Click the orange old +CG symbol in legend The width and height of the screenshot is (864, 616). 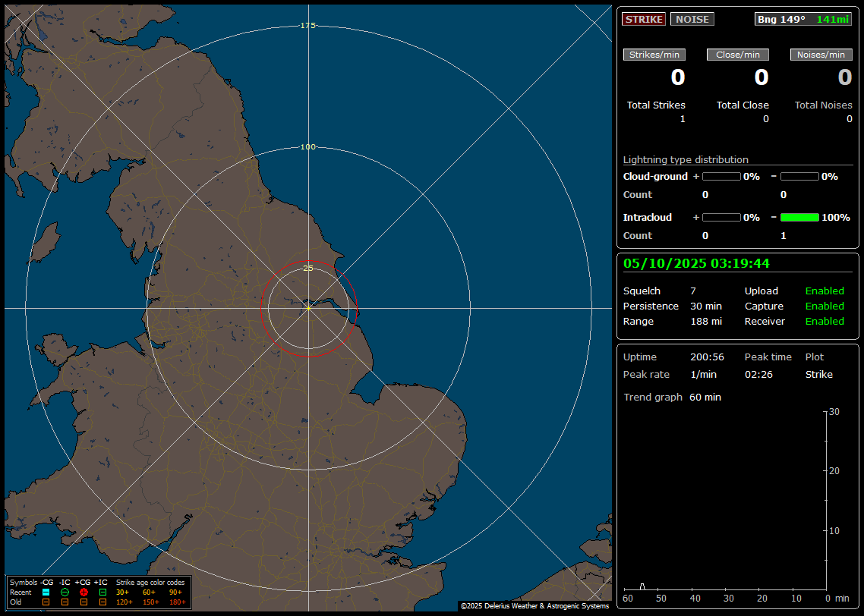(84, 602)
